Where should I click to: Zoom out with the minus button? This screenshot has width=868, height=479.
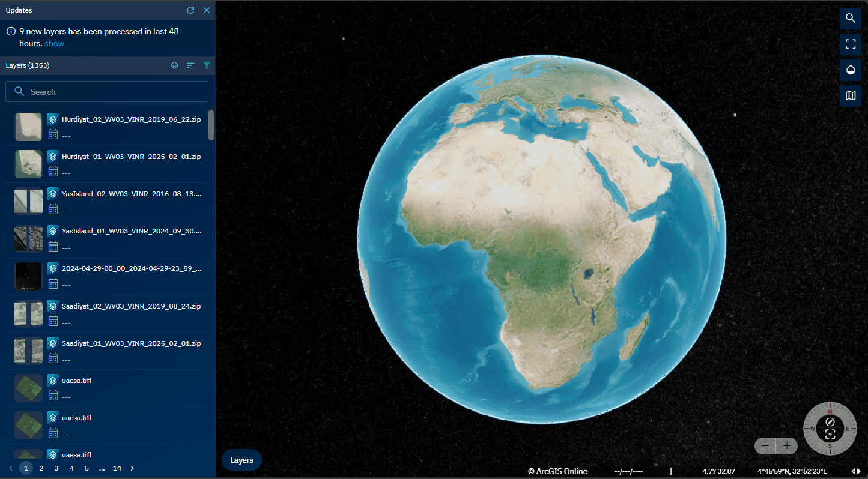pyautogui.click(x=765, y=446)
